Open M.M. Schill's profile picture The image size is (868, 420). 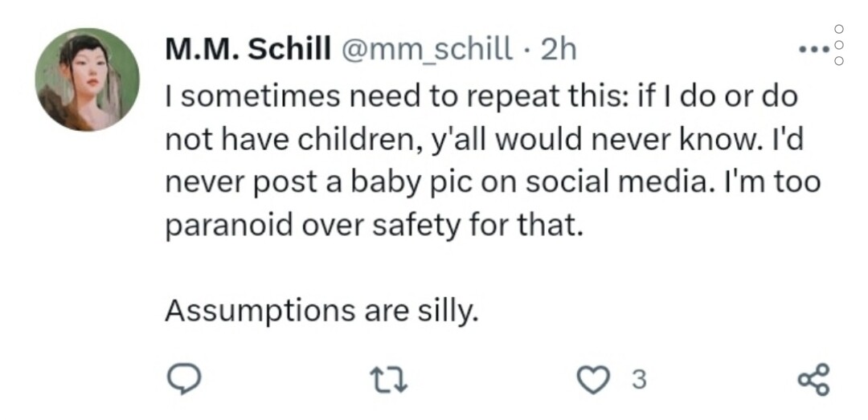(87, 80)
